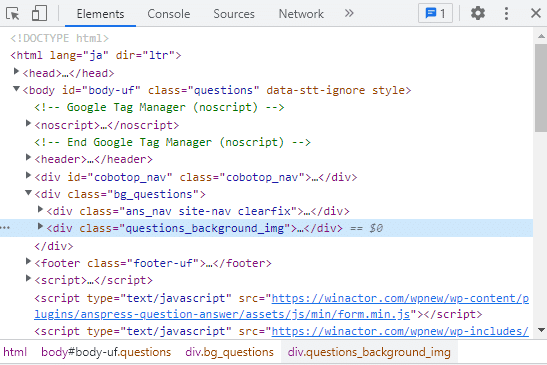Select the DOCTYPE html line
This screenshot has height=365, width=547.
[x=59, y=38]
